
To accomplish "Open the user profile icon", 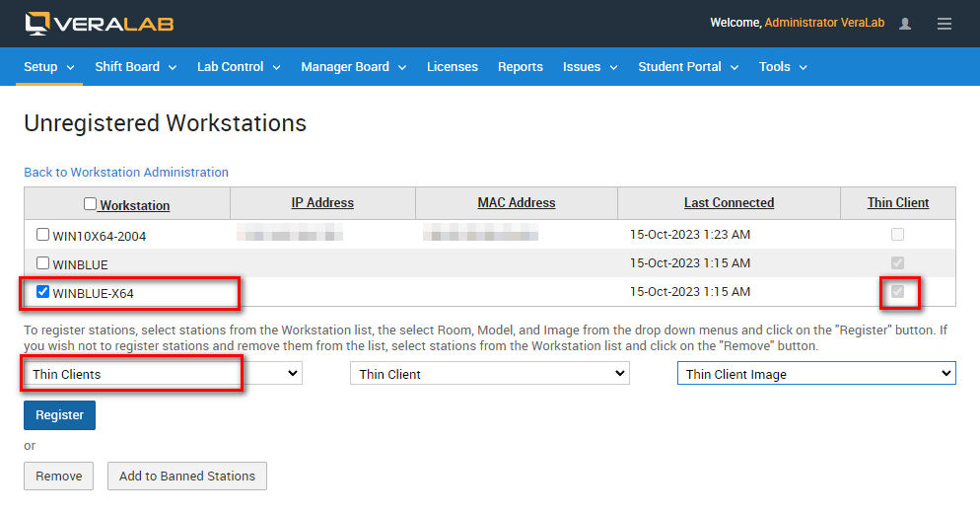I will click(x=904, y=24).
